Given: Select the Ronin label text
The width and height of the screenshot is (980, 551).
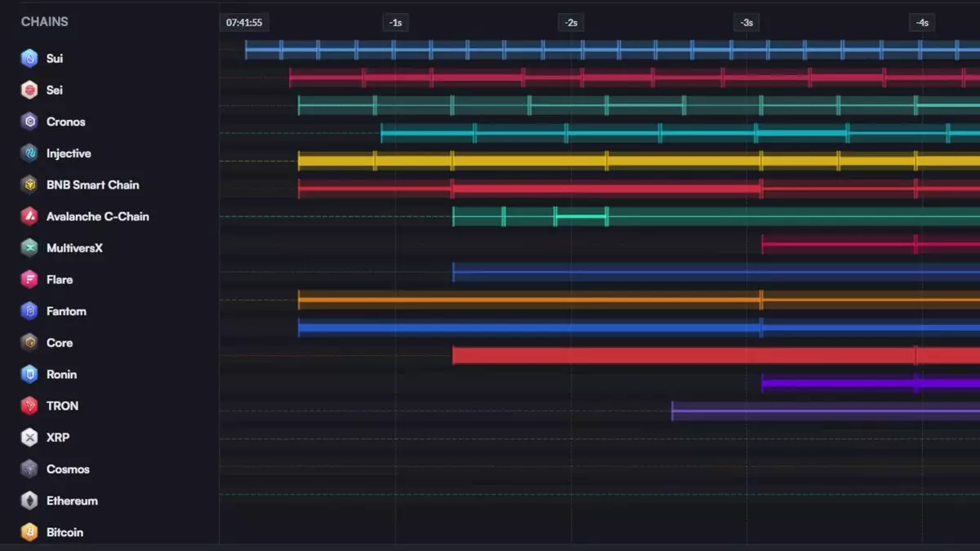Looking at the screenshot, I should coord(62,374).
